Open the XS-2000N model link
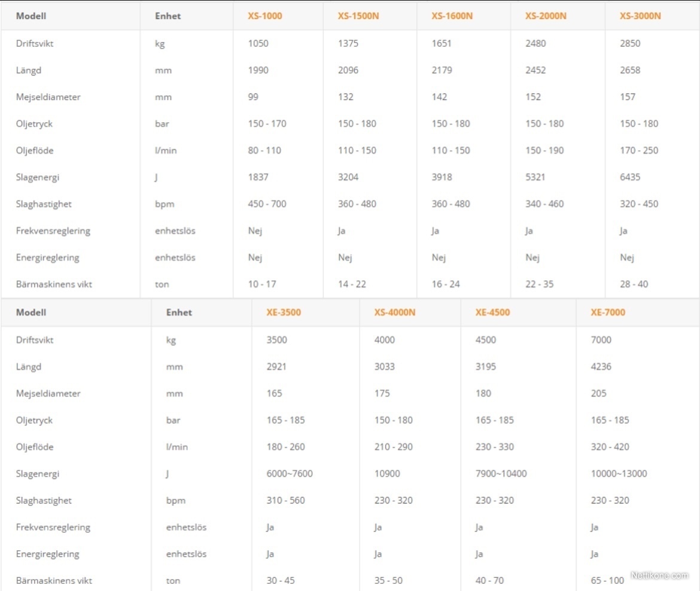 pos(546,16)
